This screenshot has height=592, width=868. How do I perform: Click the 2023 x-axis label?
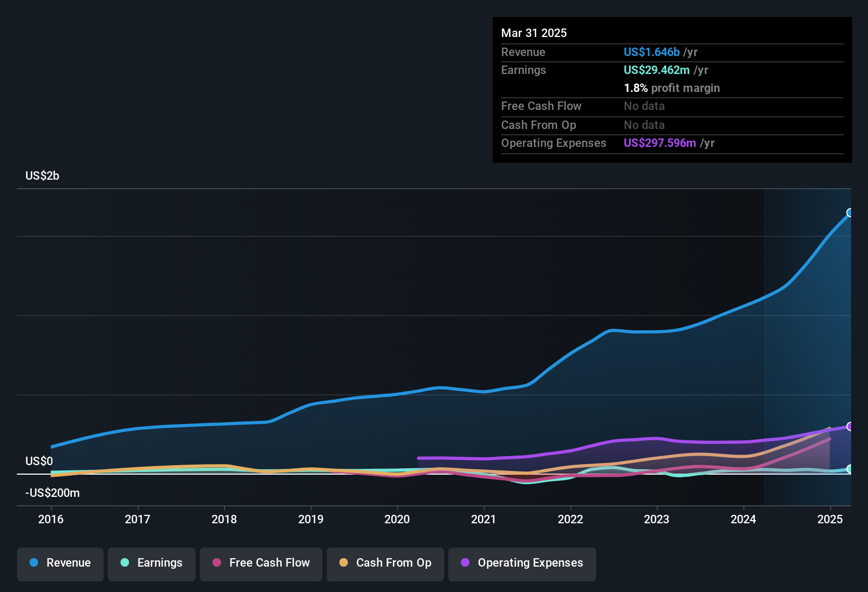tap(657, 519)
